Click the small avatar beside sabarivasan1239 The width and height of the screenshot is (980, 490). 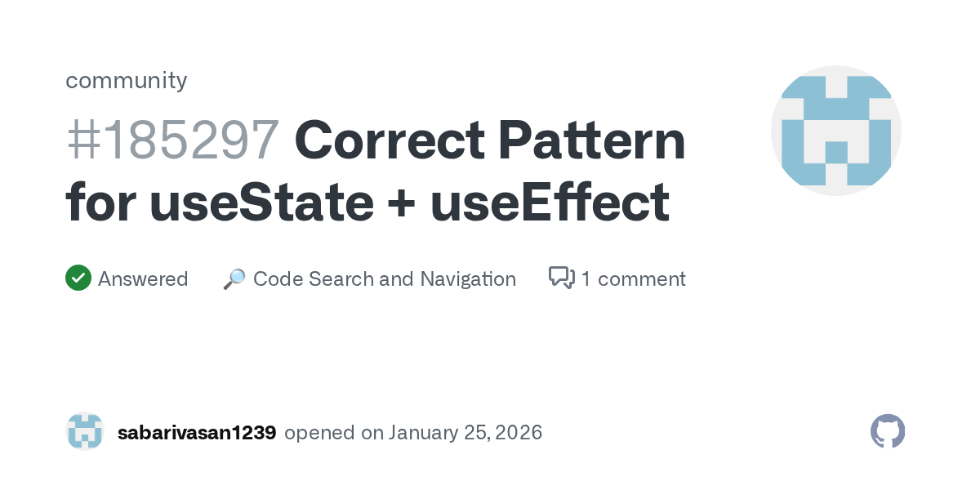point(85,432)
